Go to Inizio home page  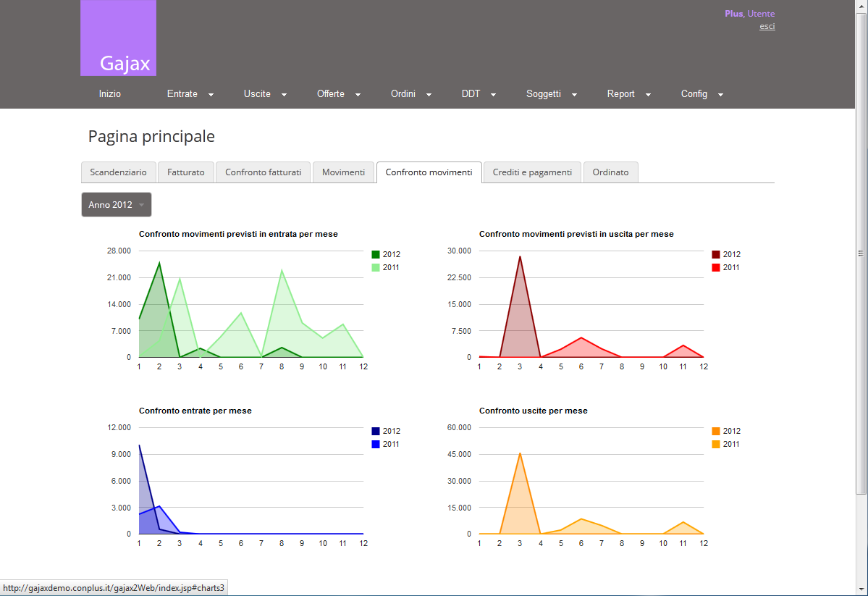coord(110,94)
